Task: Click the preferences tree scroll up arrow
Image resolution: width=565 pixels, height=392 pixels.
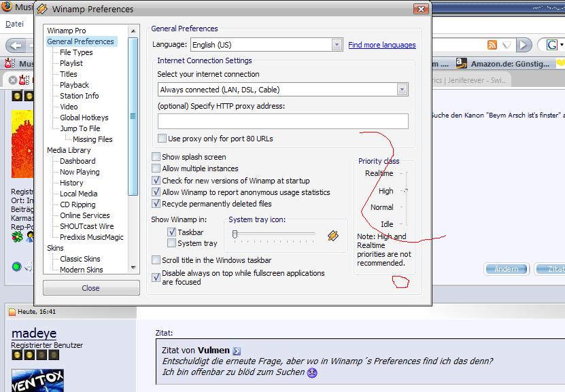Action: pos(133,31)
